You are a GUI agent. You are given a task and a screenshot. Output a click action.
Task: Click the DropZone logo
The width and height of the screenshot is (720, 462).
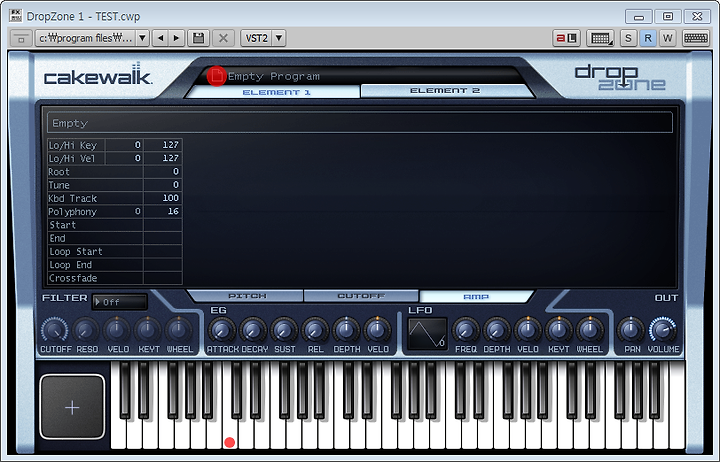(619, 78)
